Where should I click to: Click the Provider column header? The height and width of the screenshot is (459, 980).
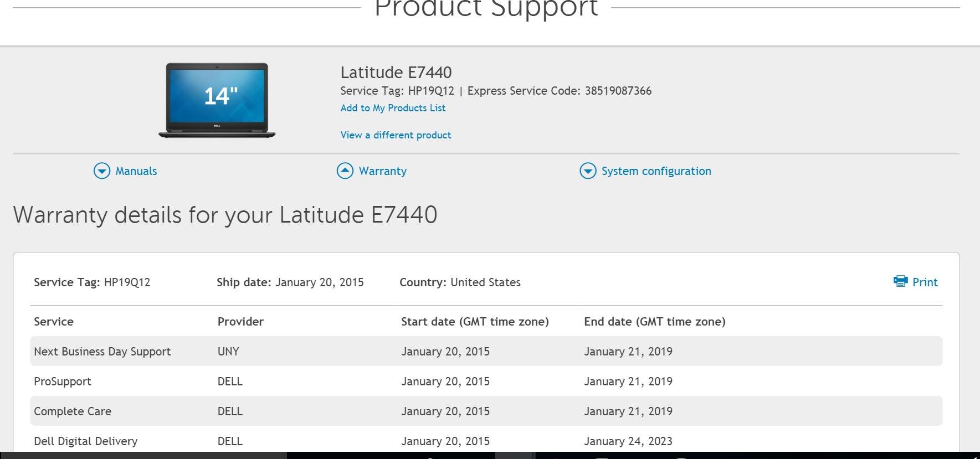click(240, 322)
